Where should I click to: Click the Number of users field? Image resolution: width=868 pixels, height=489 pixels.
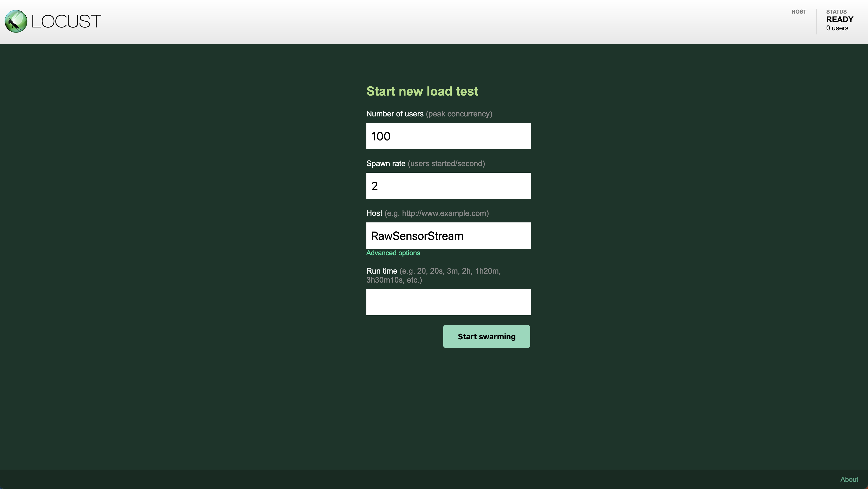(x=448, y=136)
